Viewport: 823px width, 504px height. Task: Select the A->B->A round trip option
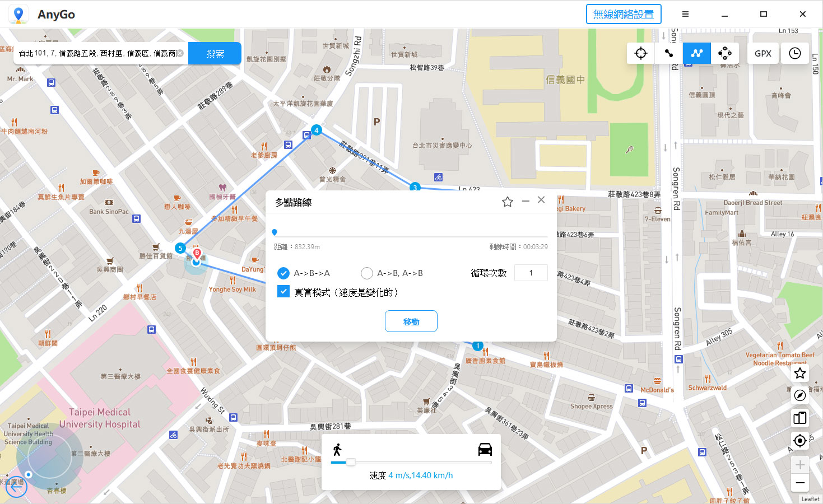pos(283,273)
